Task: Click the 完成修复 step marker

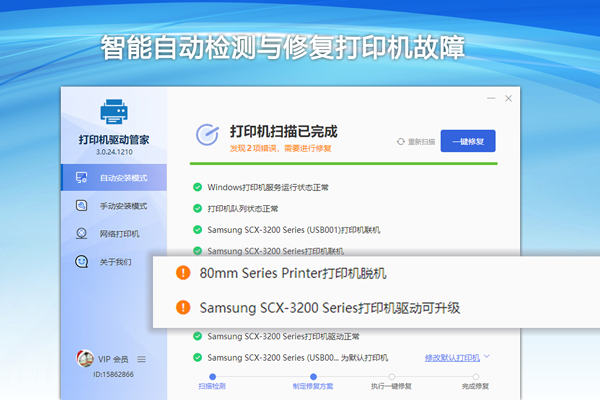Action: coord(476,377)
